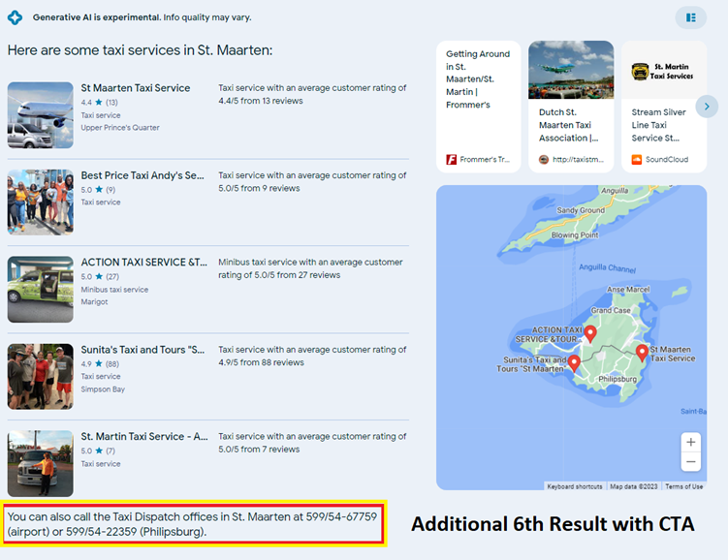728x560 pixels.
Task: Click the Sunita's Taxi and Tours map pin
Action: coord(574,363)
